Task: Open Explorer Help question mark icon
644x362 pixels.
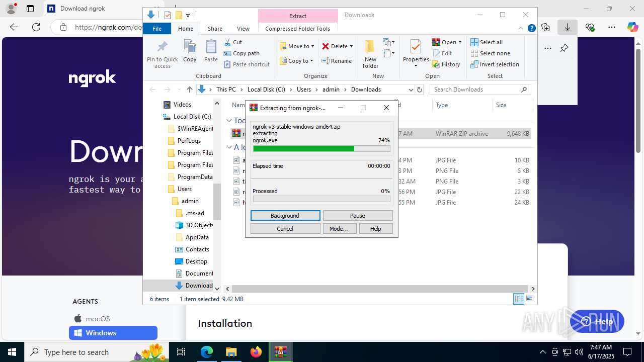Action: tap(531, 29)
